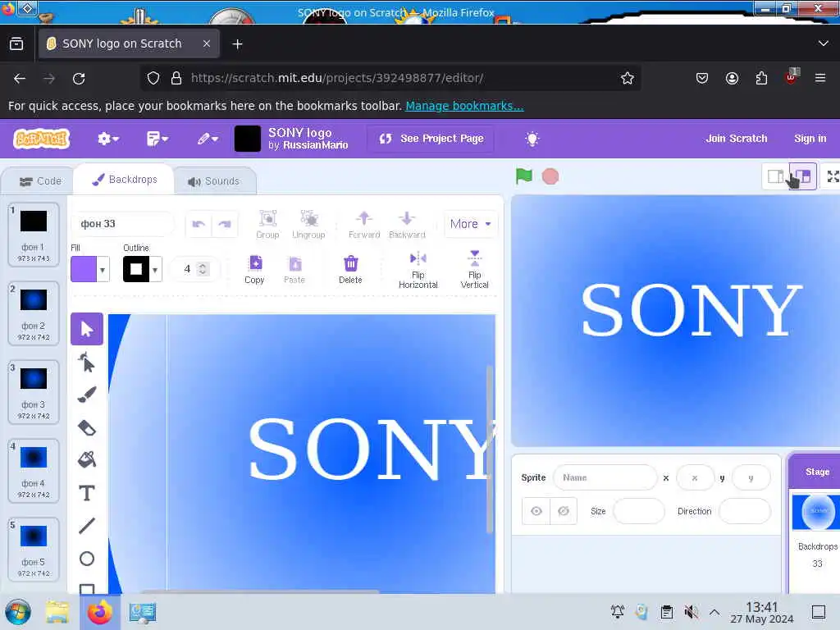Image resolution: width=840 pixels, height=630 pixels.
Task: Open Firefox list all tabs chevron
Action: [824, 43]
